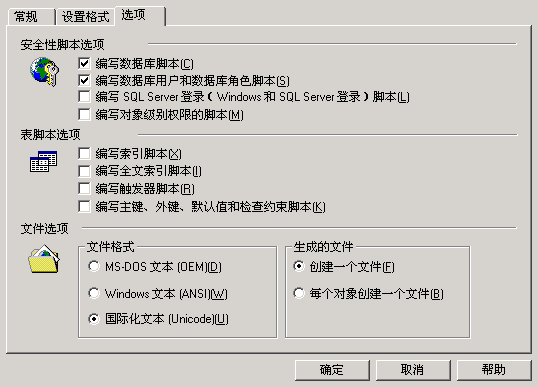
Task: Click the yellow folder file options icon
Action: coord(44,259)
